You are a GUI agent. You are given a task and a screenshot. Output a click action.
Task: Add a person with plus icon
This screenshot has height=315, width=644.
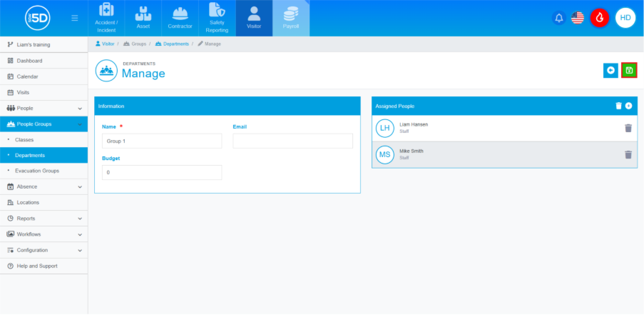click(x=628, y=106)
